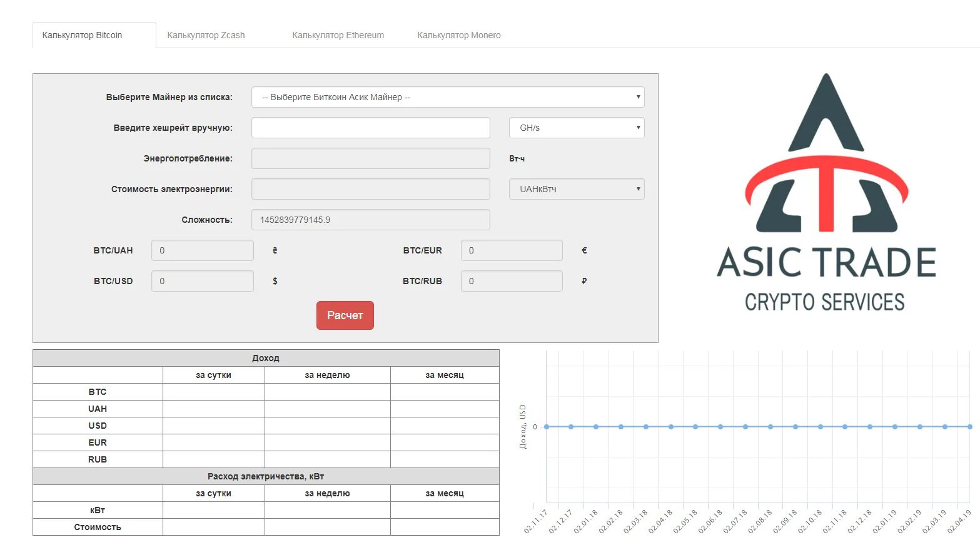
Task: Click the EUR row label in income table
Action: point(98,442)
